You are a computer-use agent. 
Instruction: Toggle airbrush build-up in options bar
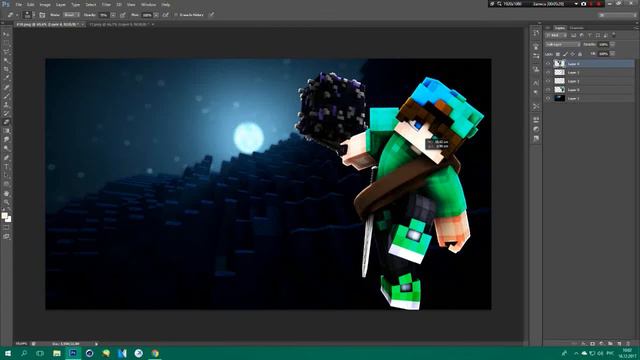tap(165, 15)
